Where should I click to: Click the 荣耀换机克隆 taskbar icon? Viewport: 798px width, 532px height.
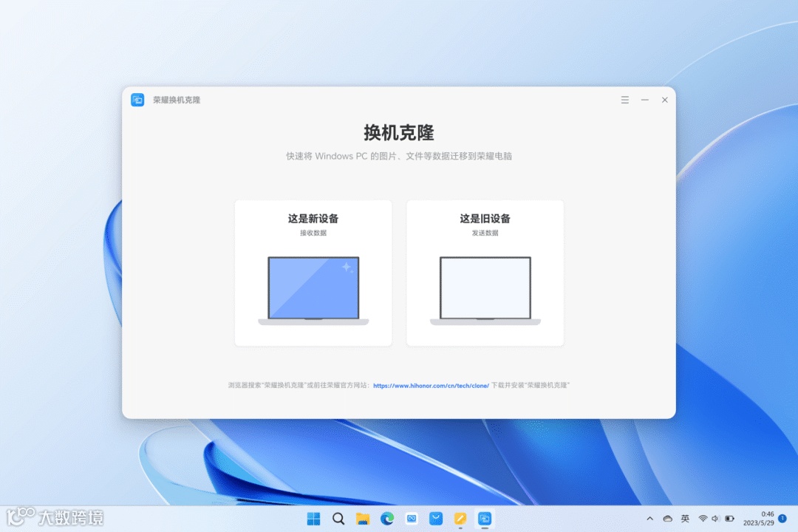[485, 519]
